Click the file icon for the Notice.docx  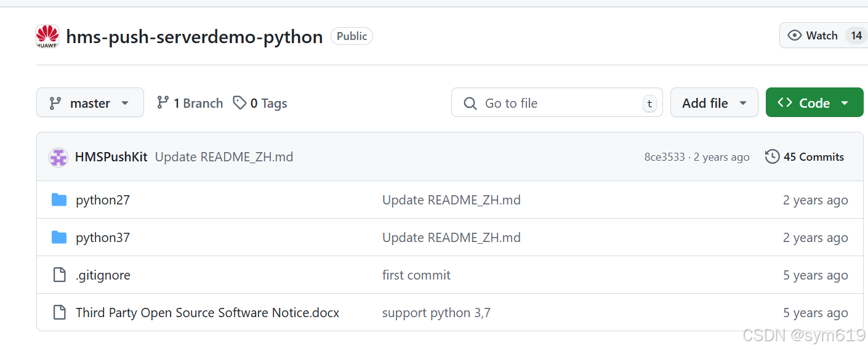point(59,312)
